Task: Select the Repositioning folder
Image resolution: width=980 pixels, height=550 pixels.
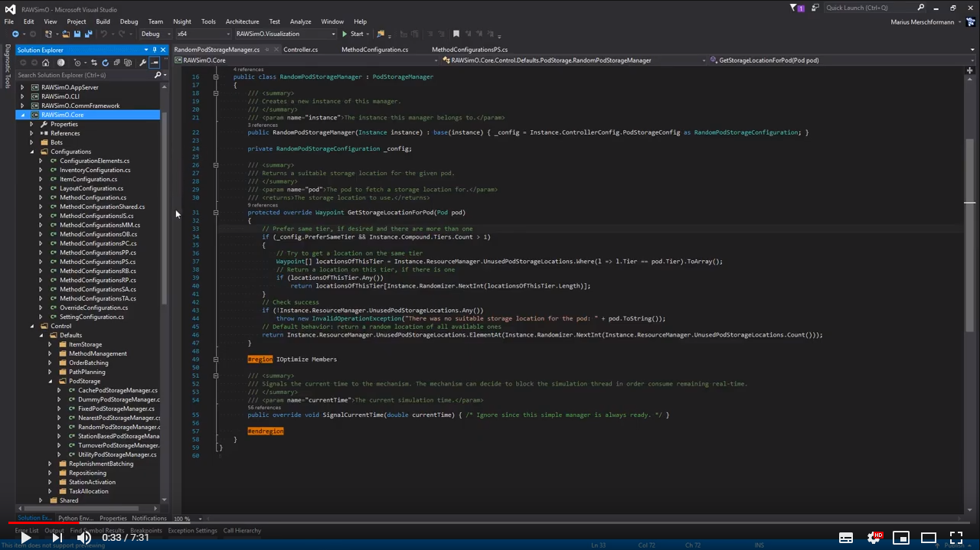Action: [87, 473]
